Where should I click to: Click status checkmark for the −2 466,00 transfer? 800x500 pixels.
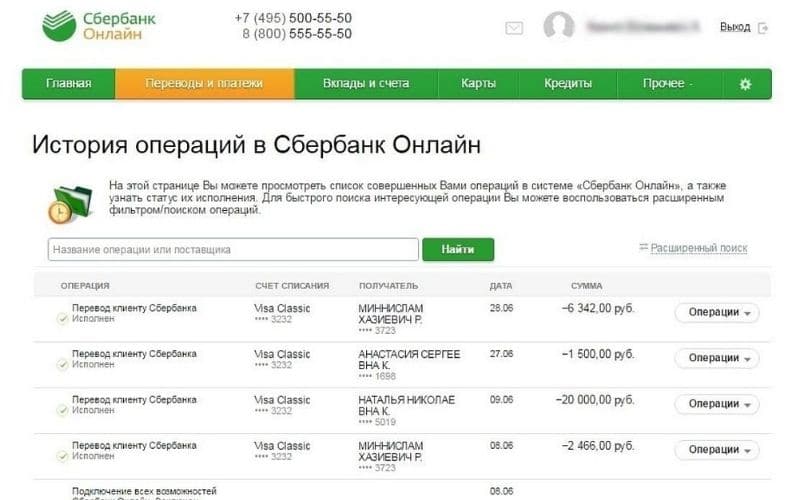coord(62,456)
